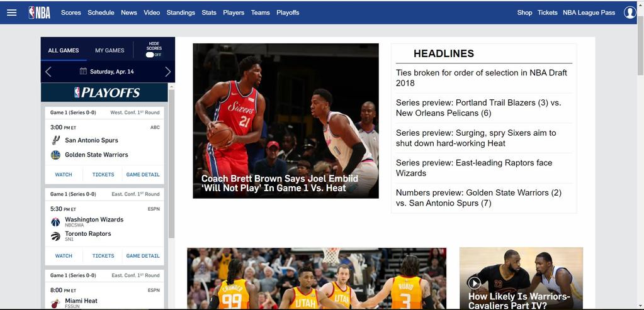Open the Scores menu item

(x=71, y=13)
